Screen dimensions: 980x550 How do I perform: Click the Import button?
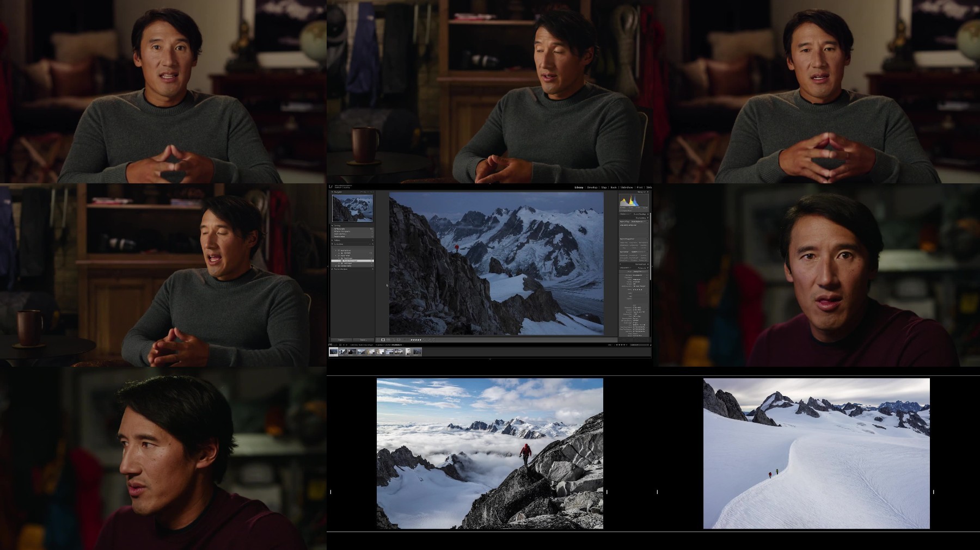pos(341,340)
